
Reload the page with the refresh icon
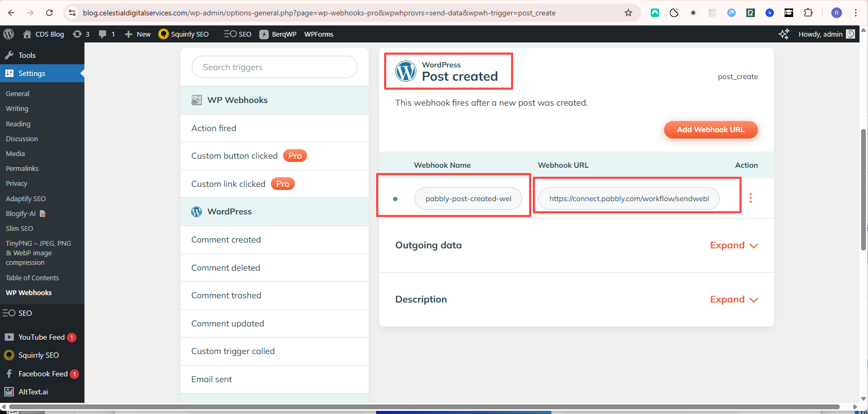49,13
